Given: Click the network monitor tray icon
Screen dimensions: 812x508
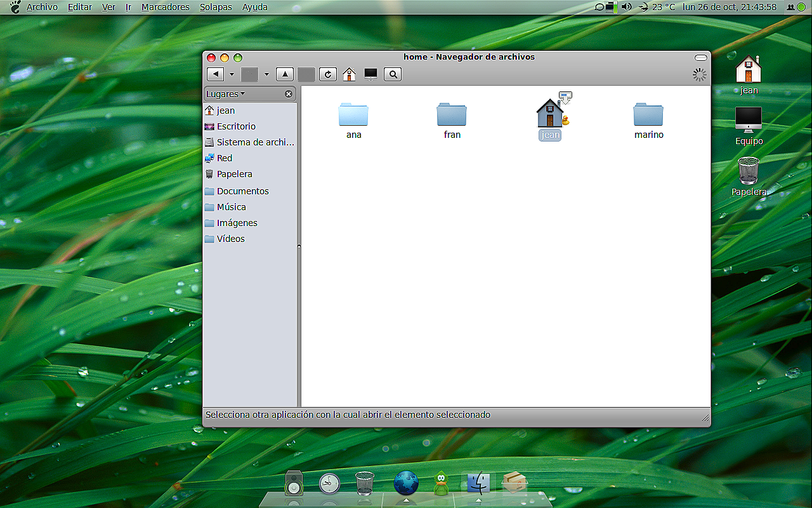Looking at the screenshot, I should click(612, 7).
